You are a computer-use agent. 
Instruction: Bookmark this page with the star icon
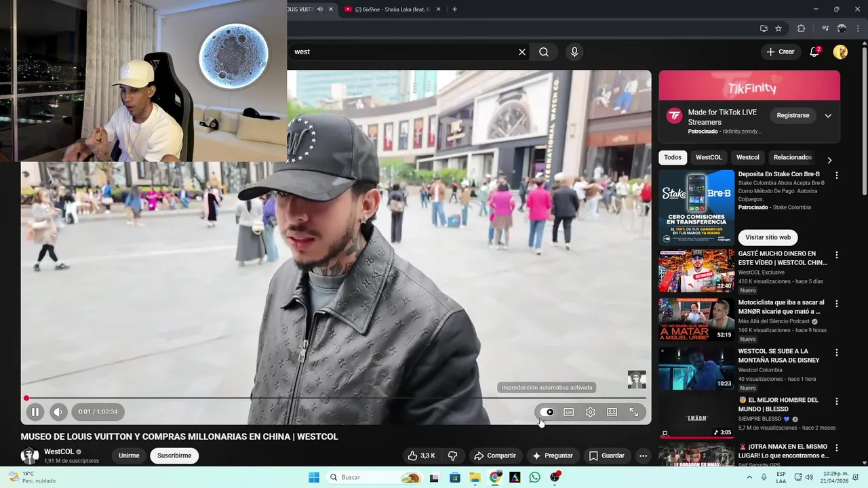pyautogui.click(x=778, y=28)
